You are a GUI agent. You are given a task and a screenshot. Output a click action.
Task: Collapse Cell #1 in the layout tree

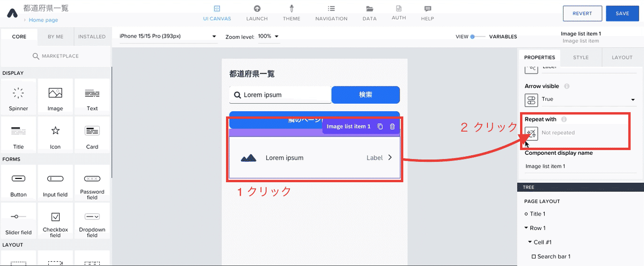coord(530,242)
